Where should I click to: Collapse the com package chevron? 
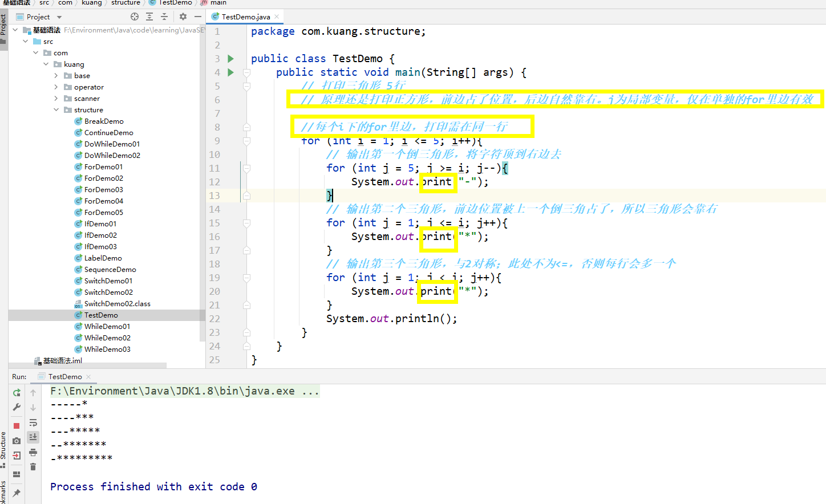tap(36, 52)
